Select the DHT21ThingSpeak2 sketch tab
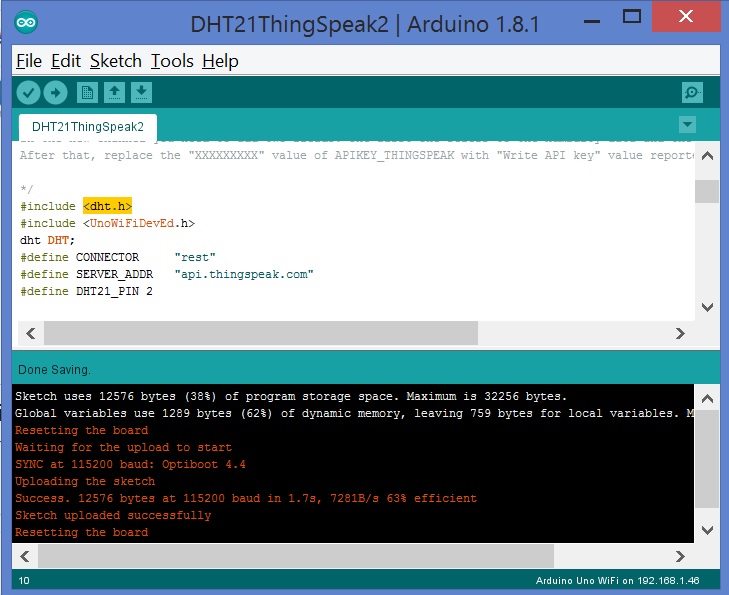The width and height of the screenshot is (729, 595). pos(88,127)
